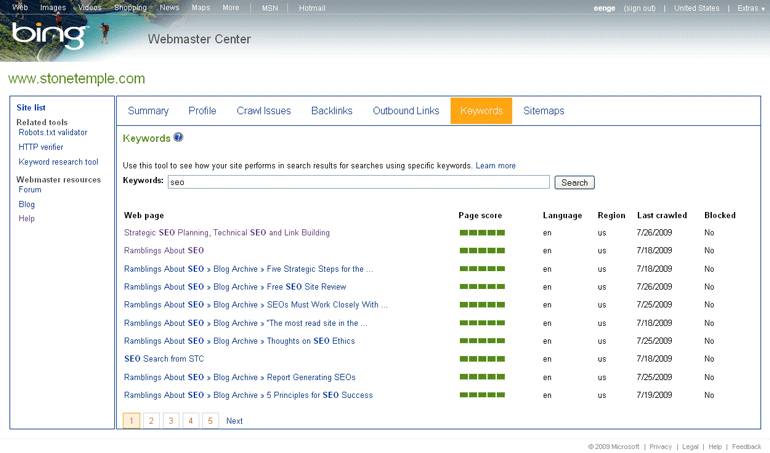Open Report Generating SEOs result

(240, 377)
